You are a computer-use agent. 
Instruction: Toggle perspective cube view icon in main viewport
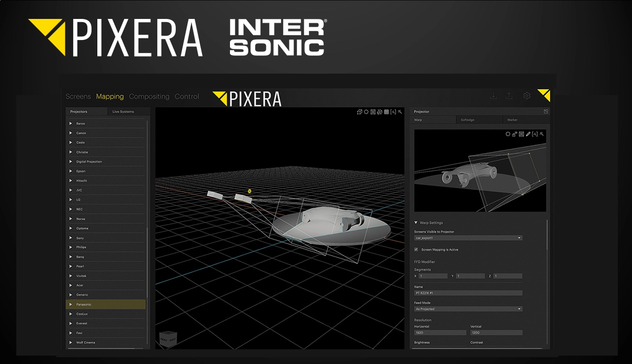coord(360,112)
